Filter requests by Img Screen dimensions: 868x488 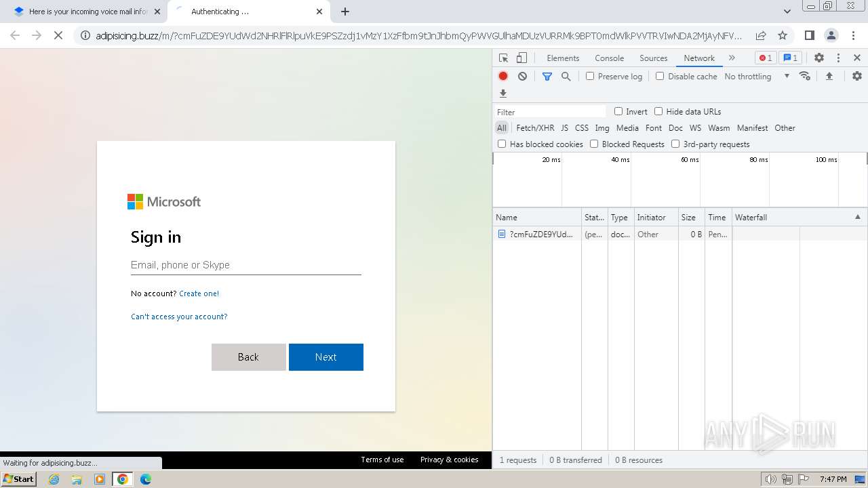[x=602, y=127]
